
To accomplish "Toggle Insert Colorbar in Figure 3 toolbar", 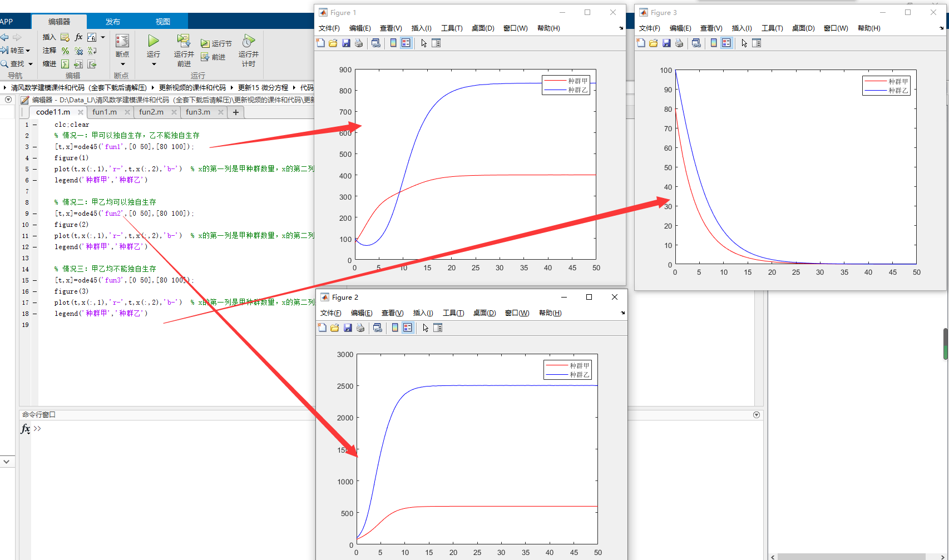I will pyautogui.click(x=714, y=43).
